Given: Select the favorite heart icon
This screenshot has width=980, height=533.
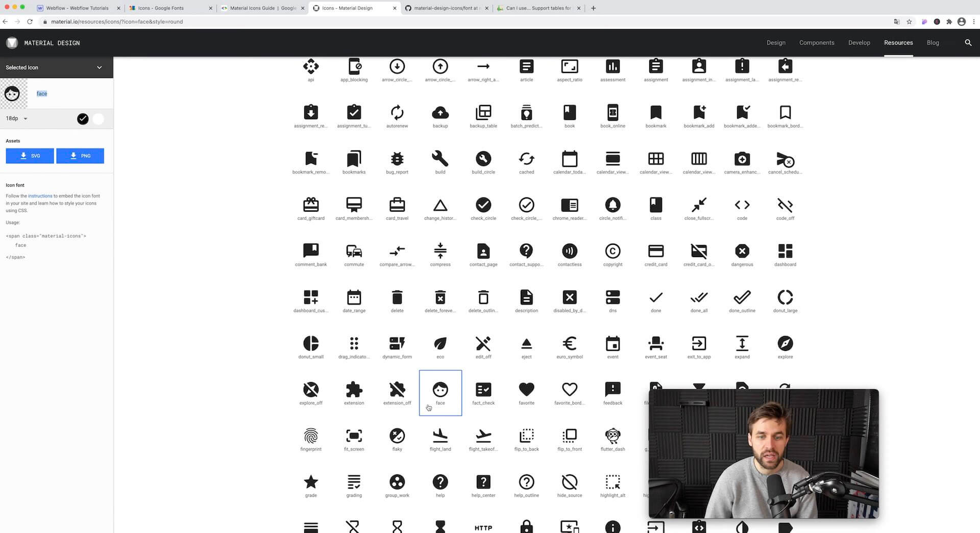Looking at the screenshot, I should [526, 389].
